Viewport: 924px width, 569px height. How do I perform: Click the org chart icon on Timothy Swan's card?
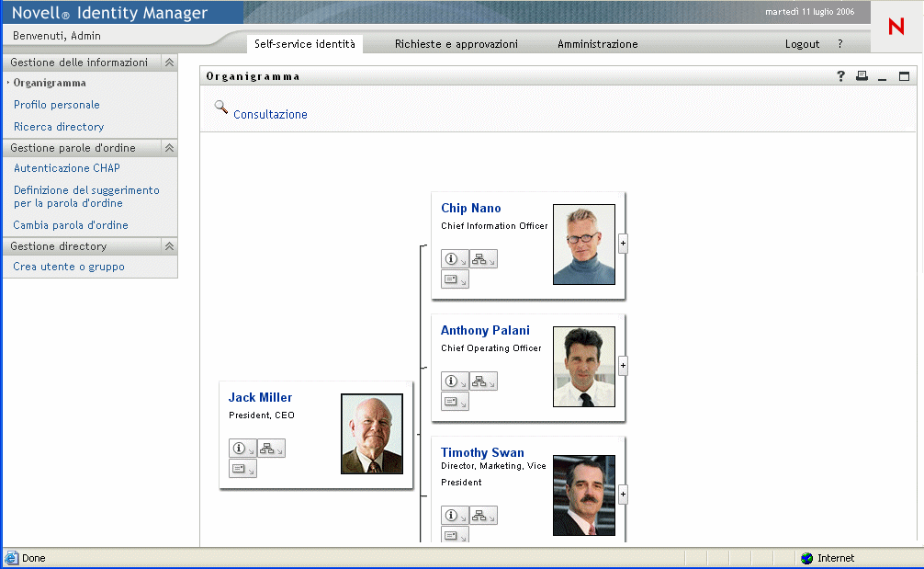pyautogui.click(x=483, y=516)
